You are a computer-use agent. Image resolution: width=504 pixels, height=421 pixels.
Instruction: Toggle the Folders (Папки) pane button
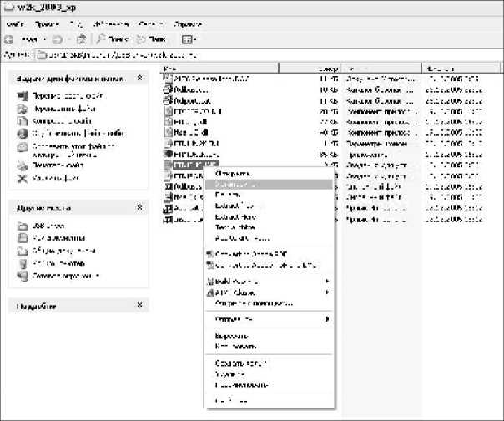149,39
